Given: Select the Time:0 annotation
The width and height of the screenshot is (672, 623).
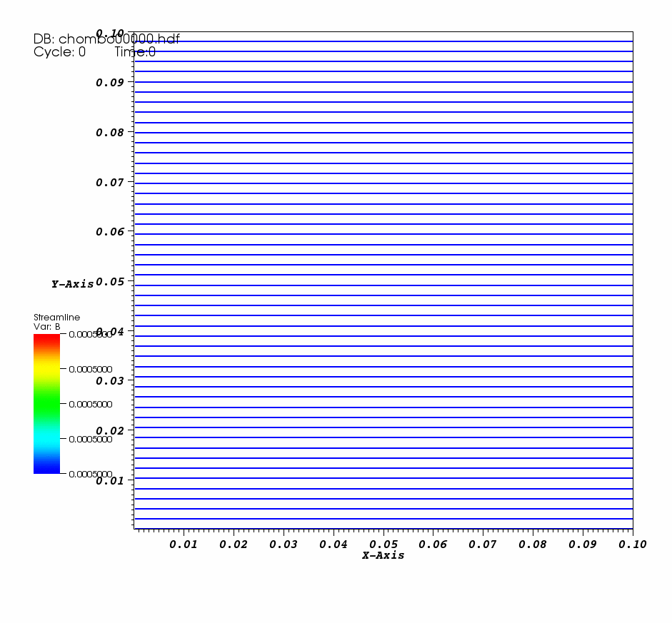Looking at the screenshot, I should click(x=135, y=52).
